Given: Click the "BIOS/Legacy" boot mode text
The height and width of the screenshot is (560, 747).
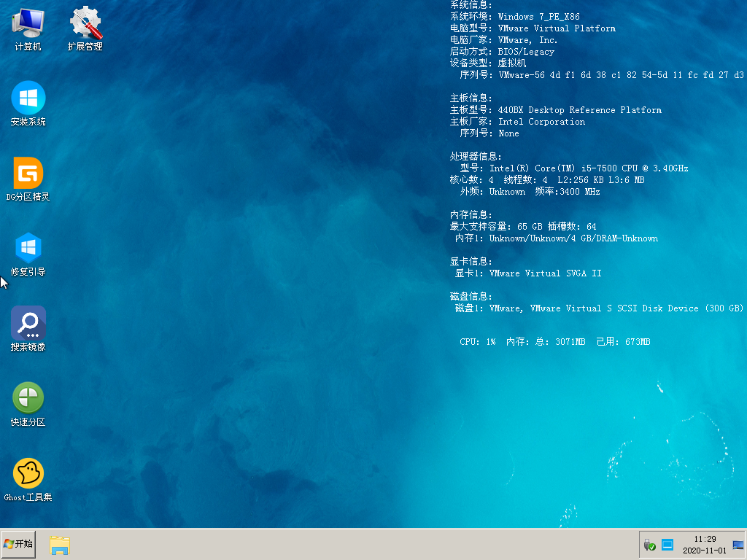Looking at the screenshot, I should coord(526,52).
